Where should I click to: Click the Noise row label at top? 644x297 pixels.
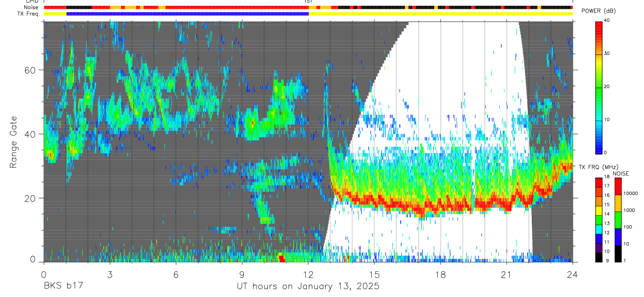pyautogui.click(x=31, y=7)
